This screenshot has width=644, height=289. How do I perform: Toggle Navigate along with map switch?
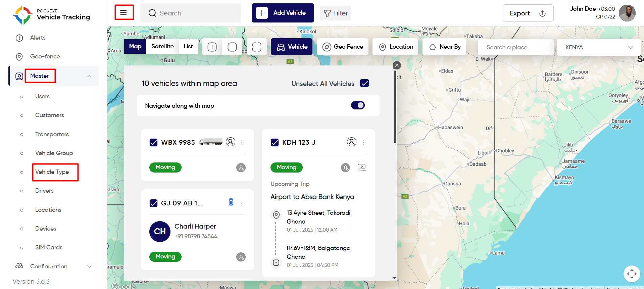[x=358, y=105]
